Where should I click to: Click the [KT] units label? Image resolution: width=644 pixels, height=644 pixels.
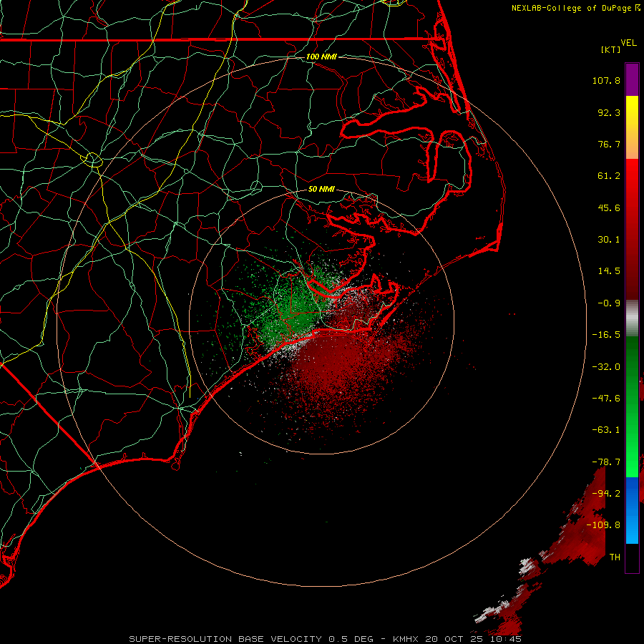(611, 49)
